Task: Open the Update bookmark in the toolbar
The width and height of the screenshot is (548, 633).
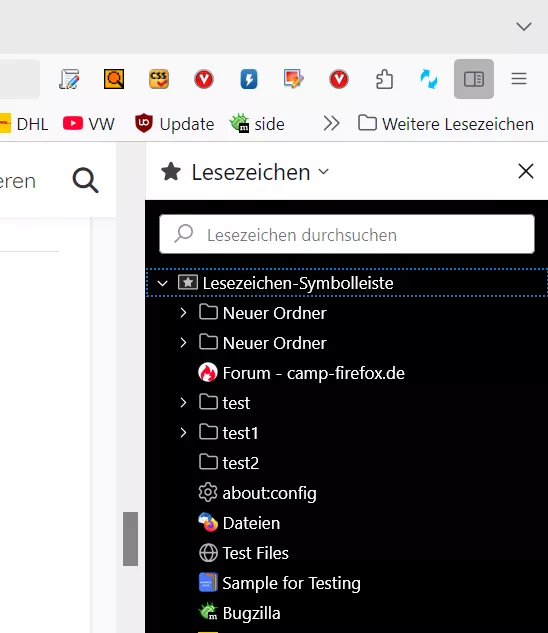Action: tap(174, 124)
